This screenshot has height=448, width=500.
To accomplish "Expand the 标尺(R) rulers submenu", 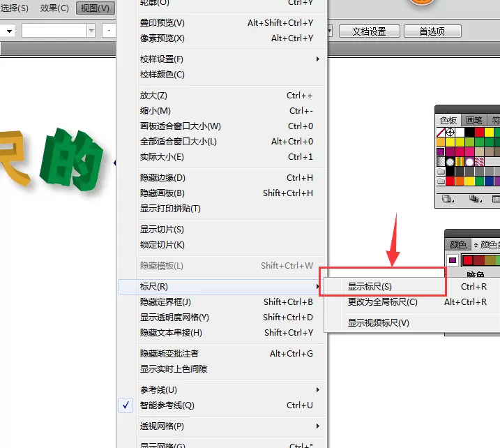I will tap(222, 287).
